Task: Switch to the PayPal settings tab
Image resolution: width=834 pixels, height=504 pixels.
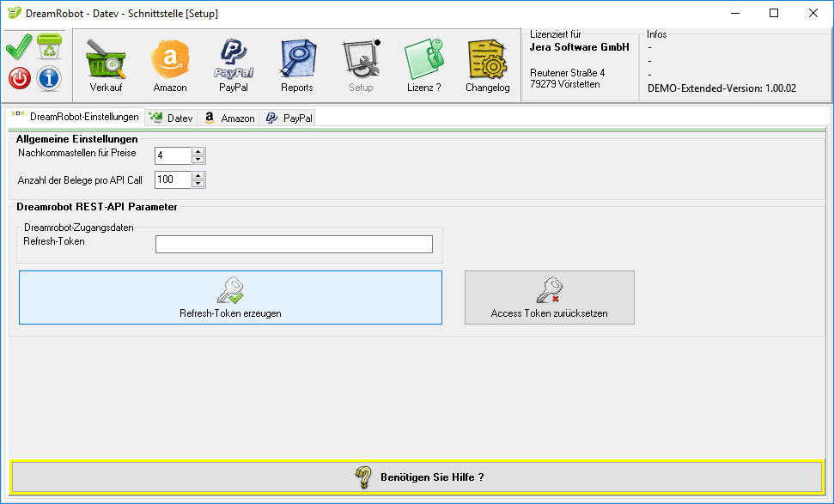Action: (289, 118)
